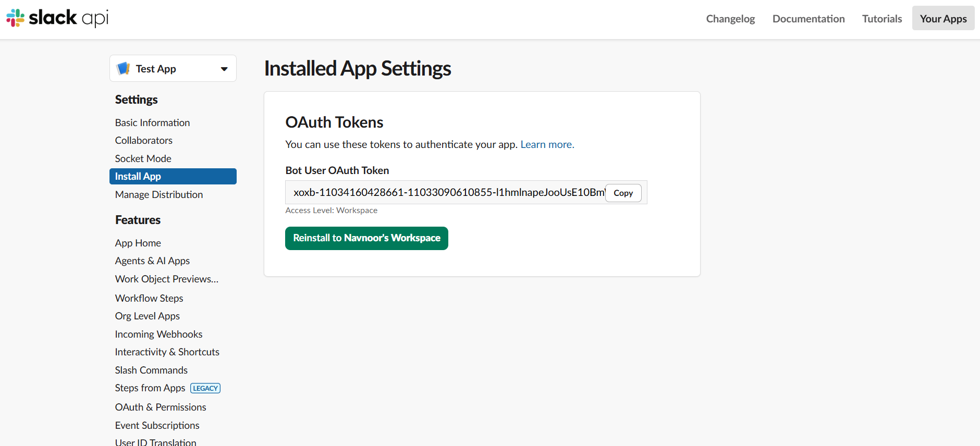The width and height of the screenshot is (980, 446).
Task: Select Install App in sidebar
Action: pos(173,176)
